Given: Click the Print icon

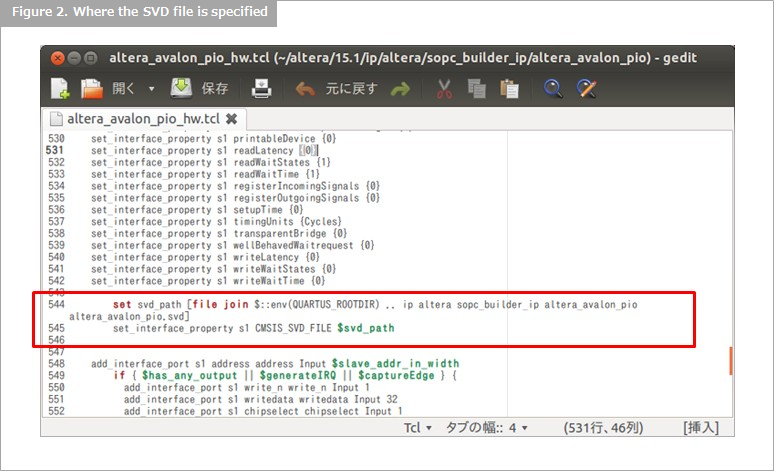Looking at the screenshot, I should click(x=261, y=89).
